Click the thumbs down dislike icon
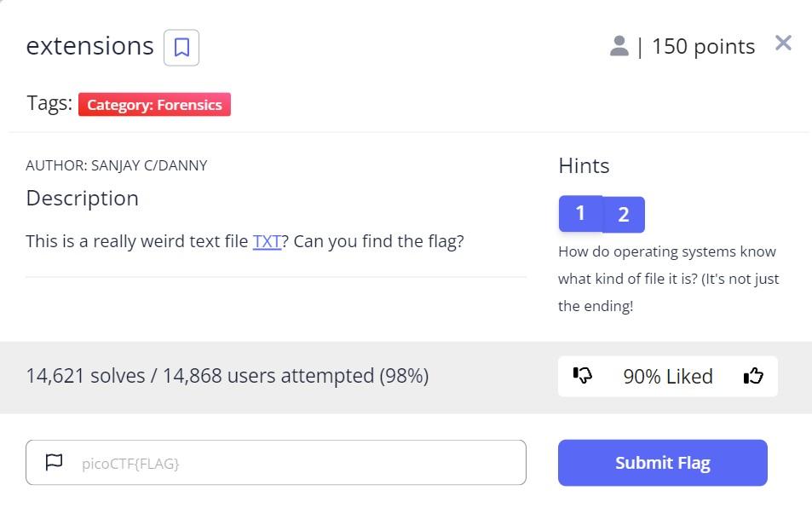 pyautogui.click(x=583, y=376)
